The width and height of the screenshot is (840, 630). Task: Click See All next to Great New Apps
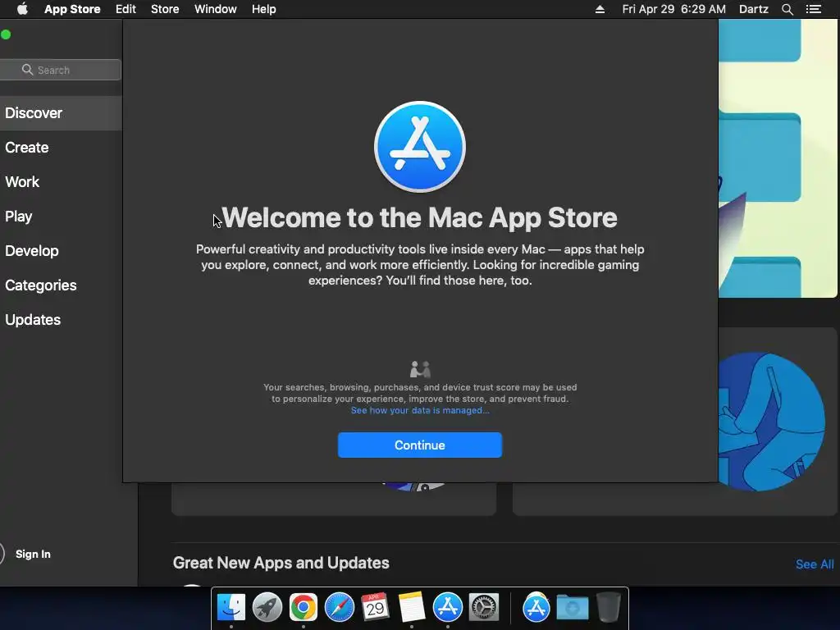point(815,564)
